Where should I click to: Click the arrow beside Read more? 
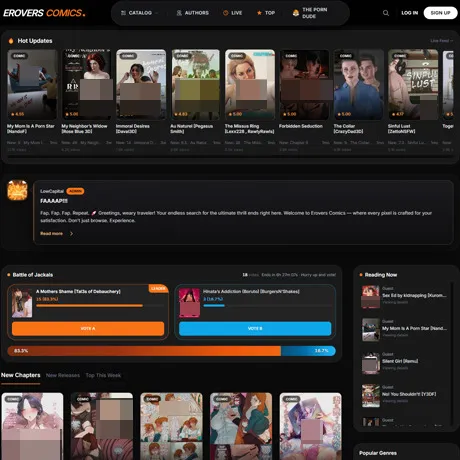coord(71,233)
